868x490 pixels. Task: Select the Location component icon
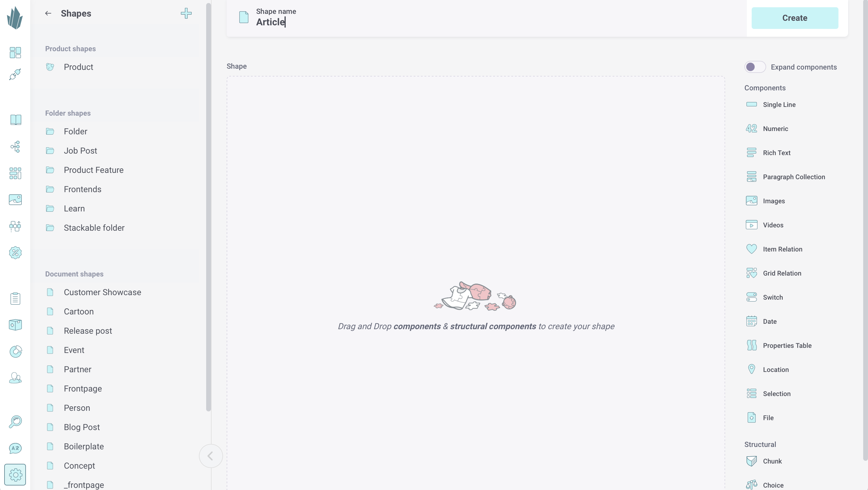click(x=752, y=369)
